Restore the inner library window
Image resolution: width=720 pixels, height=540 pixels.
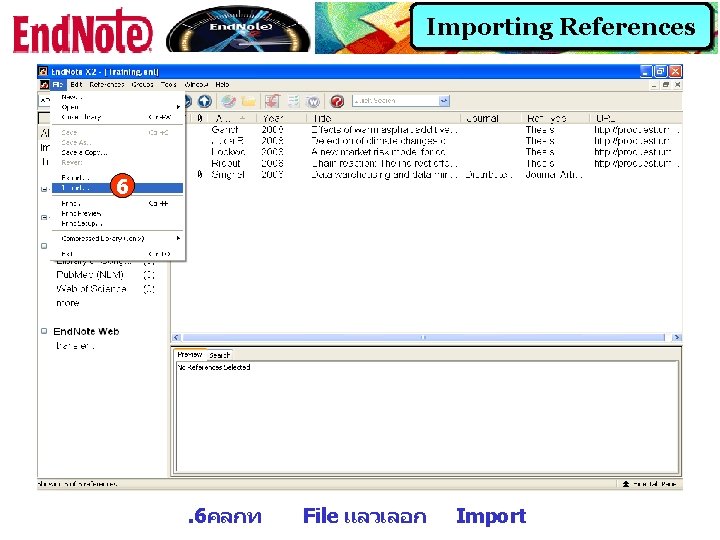(x=665, y=85)
